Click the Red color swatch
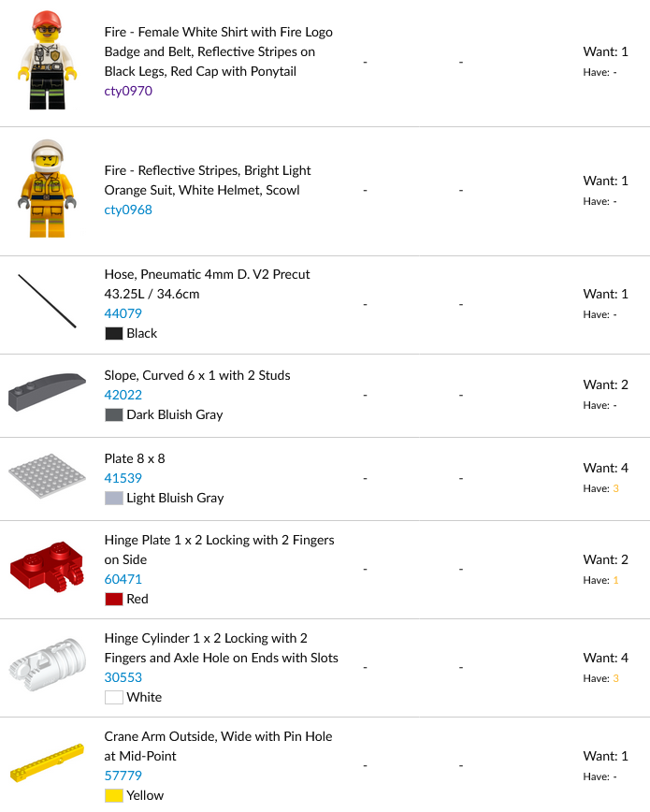 coord(114,599)
